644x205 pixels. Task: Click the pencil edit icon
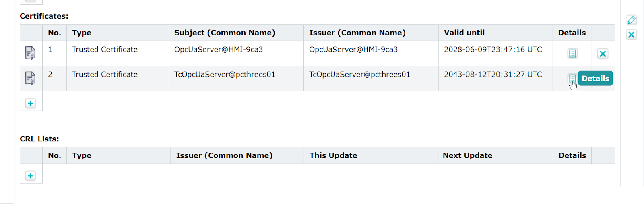[632, 20]
